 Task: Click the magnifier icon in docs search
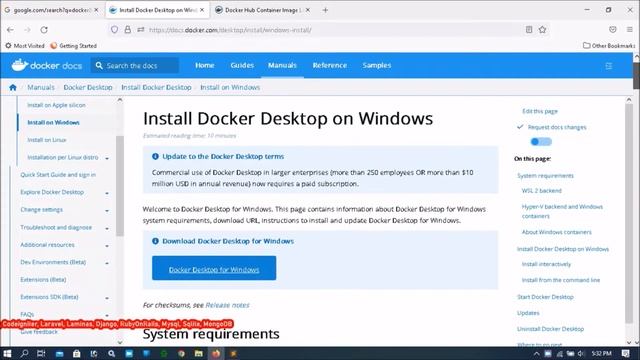tap(99, 65)
